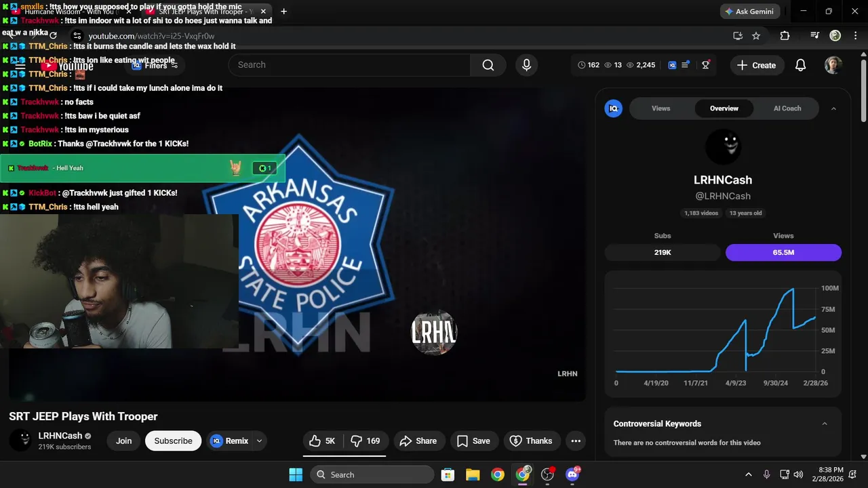
Task: Click the LRHNCash avatar in vidIQ panel
Action: click(x=723, y=146)
